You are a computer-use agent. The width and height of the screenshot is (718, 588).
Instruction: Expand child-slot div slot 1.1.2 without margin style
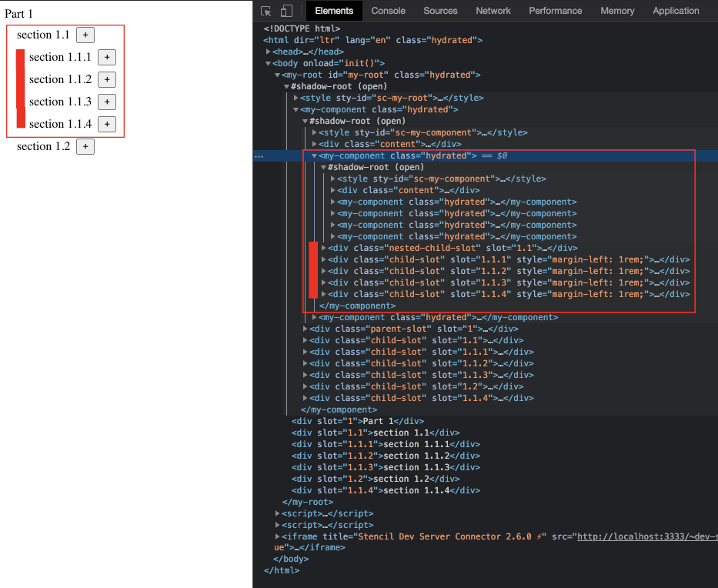click(x=305, y=363)
